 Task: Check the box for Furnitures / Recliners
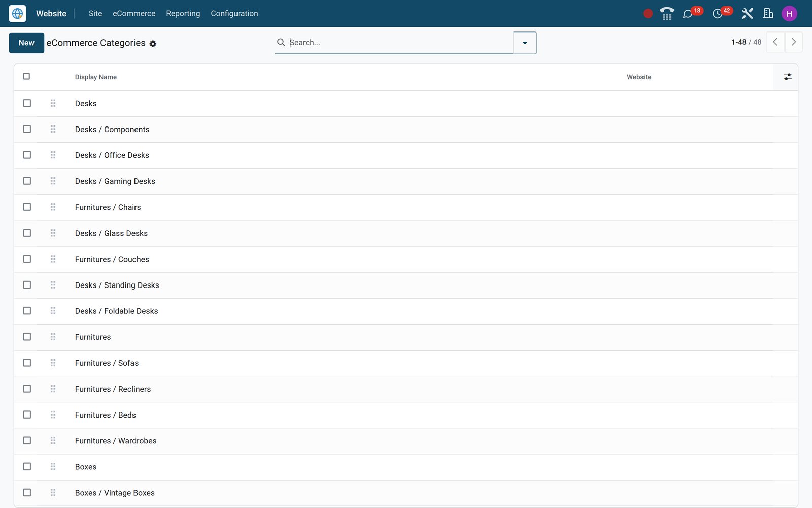27,389
